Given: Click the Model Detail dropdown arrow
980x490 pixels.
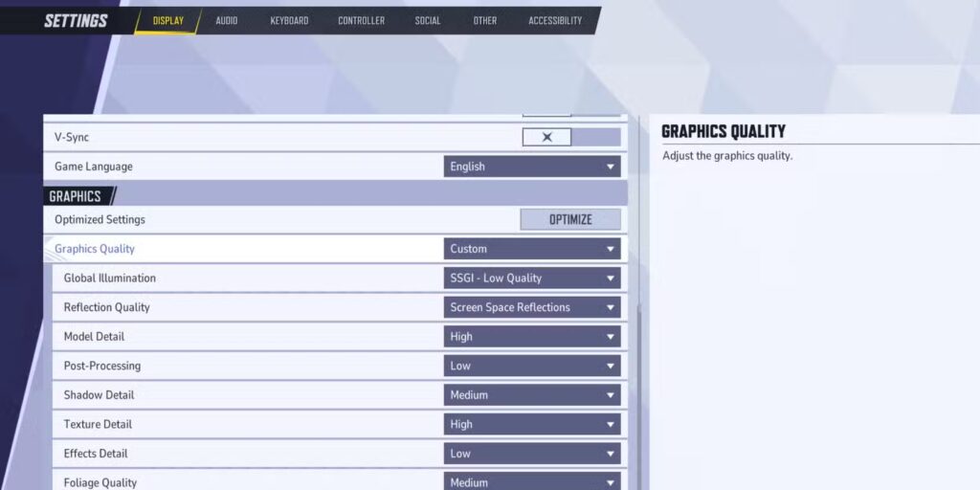Looking at the screenshot, I should 610,337.
